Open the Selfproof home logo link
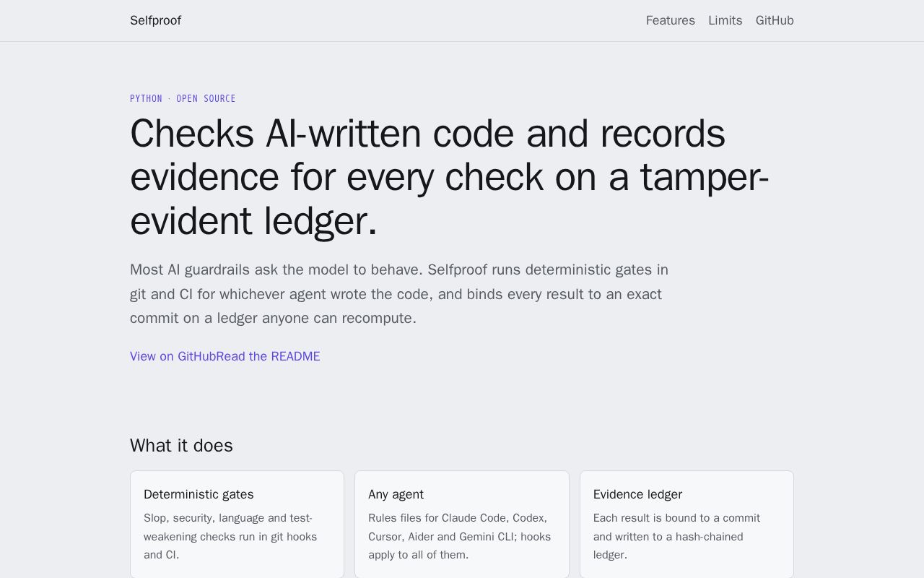 point(155,20)
